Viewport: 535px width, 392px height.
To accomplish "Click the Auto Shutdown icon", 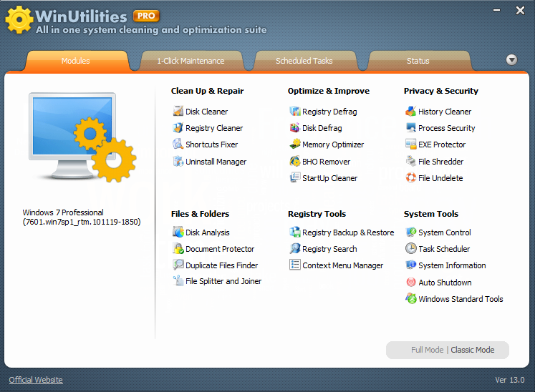I will [411, 283].
